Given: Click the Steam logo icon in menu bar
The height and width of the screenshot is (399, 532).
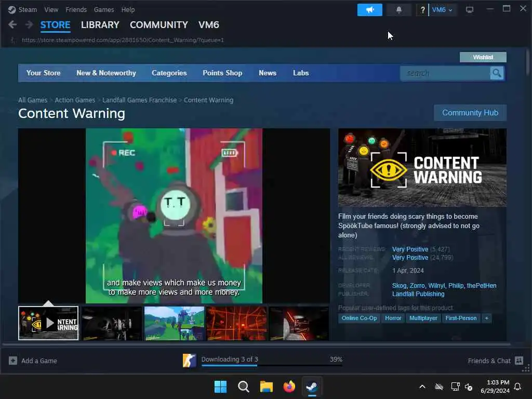Looking at the screenshot, I should pos(12,9).
